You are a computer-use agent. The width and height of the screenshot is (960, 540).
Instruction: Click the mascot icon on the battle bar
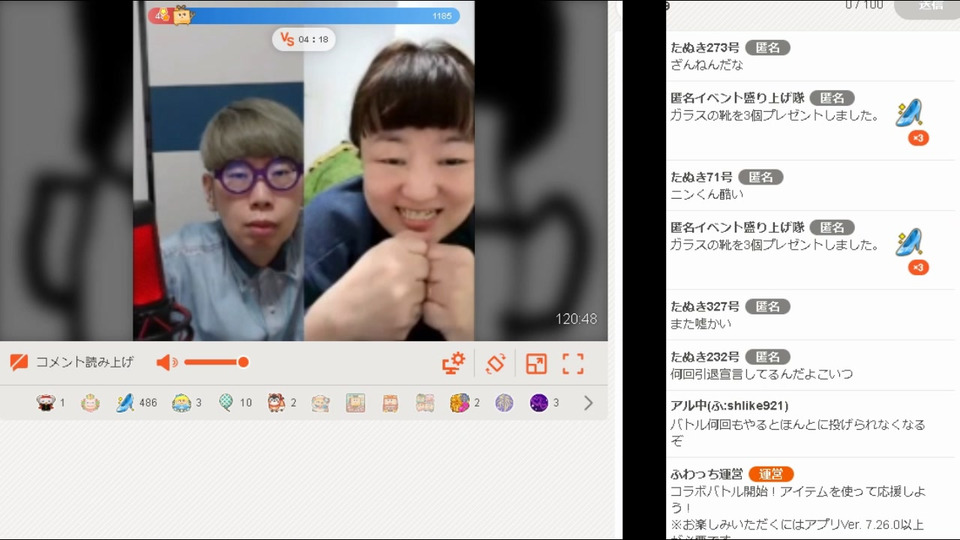pyautogui.click(x=182, y=15)
